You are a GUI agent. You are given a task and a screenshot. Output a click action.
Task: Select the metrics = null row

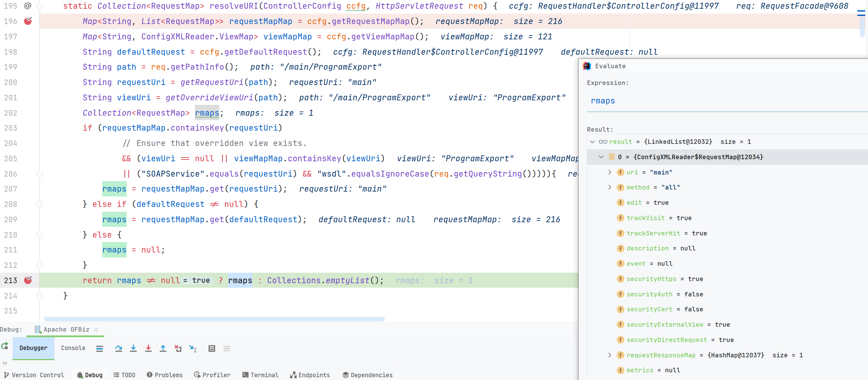(x=727, y=370)
